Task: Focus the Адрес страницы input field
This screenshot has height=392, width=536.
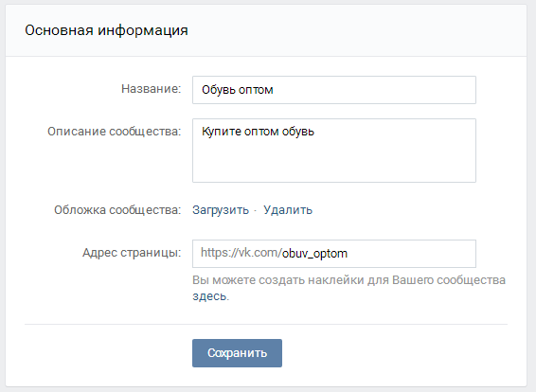Action: tap(334, 254)
